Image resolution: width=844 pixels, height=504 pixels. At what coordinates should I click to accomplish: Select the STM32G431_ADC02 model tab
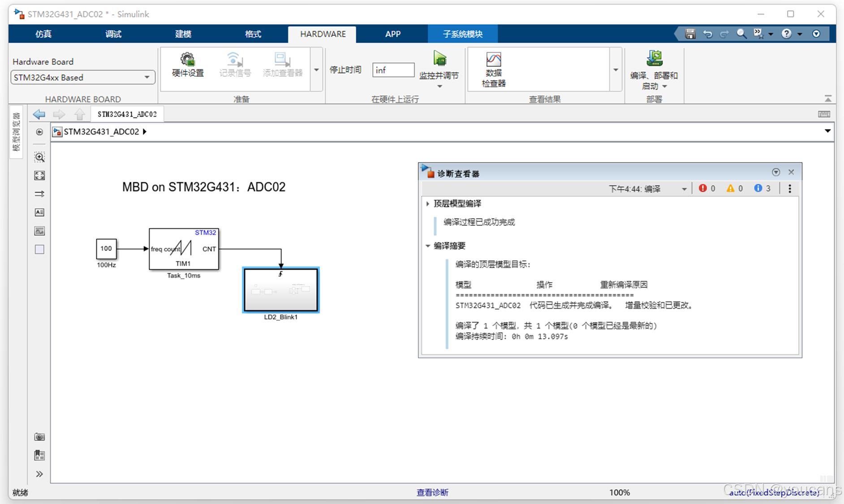[127, 114]
